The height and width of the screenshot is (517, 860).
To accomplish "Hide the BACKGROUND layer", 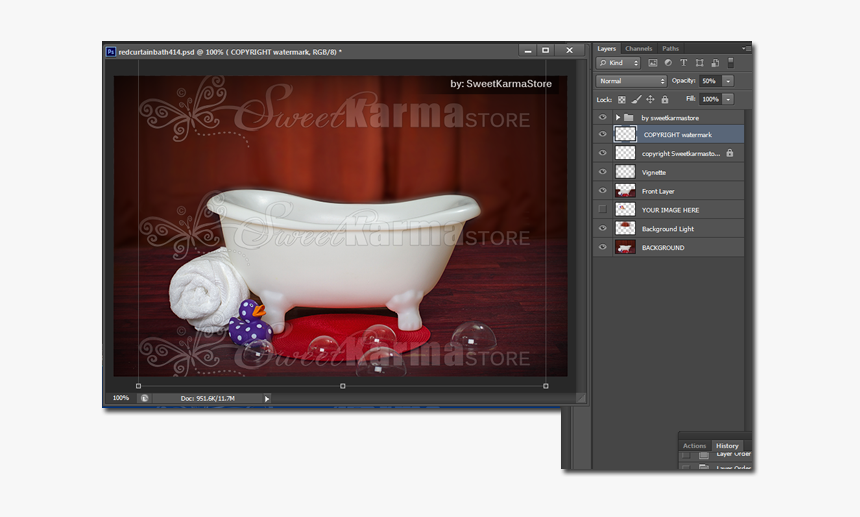I will 602,247.
